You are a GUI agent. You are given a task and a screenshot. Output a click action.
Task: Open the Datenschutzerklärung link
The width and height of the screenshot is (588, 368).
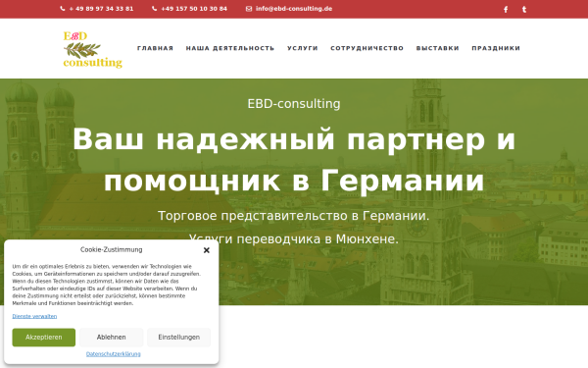click(114, 353)
